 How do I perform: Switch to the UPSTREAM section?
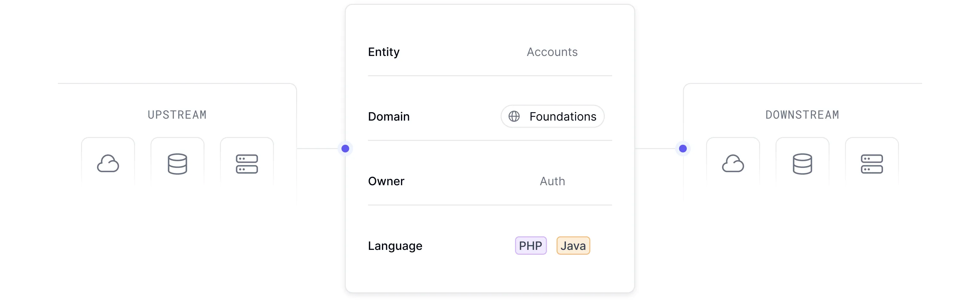click(177, 114)
